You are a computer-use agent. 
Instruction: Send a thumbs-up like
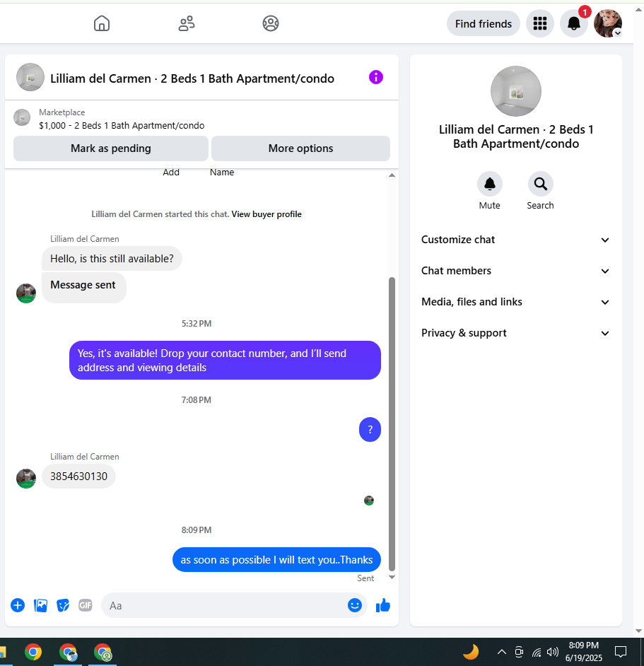coord(382,605)
